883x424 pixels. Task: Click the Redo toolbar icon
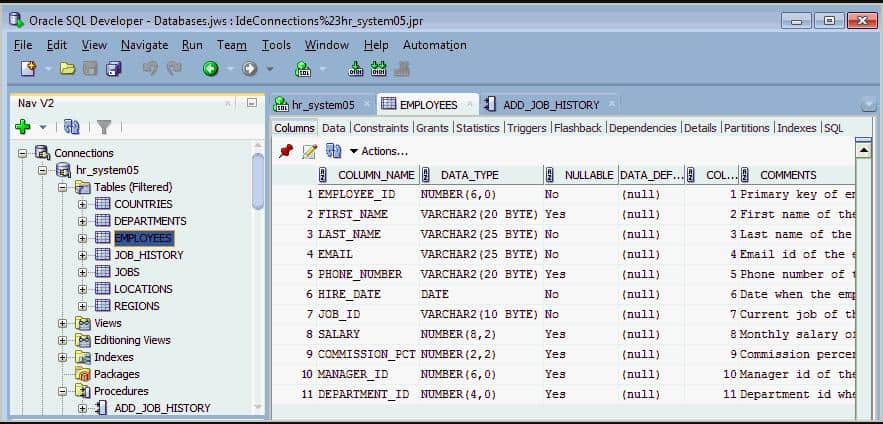click(x=174, y=69)
